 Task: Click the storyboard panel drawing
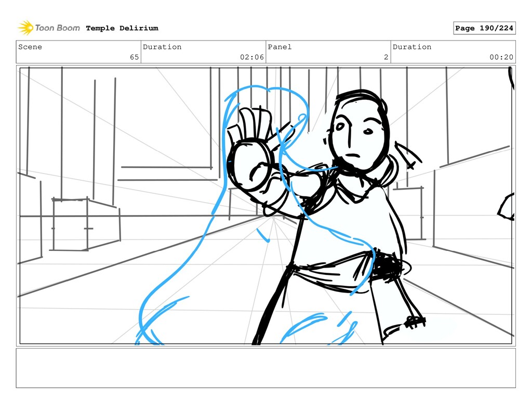point(265,206)
